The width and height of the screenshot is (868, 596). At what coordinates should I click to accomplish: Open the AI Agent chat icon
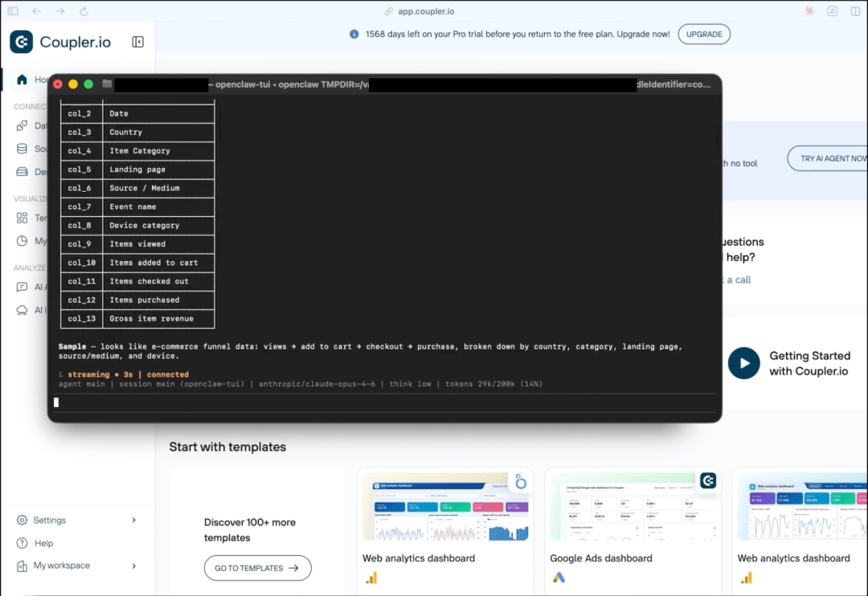pyautogui.click(x=22, y=287)
